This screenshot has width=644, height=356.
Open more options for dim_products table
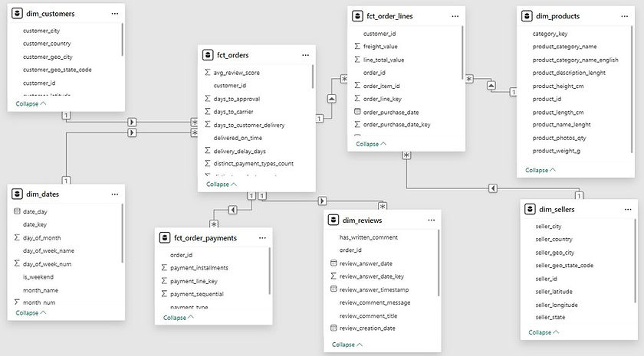624,16
